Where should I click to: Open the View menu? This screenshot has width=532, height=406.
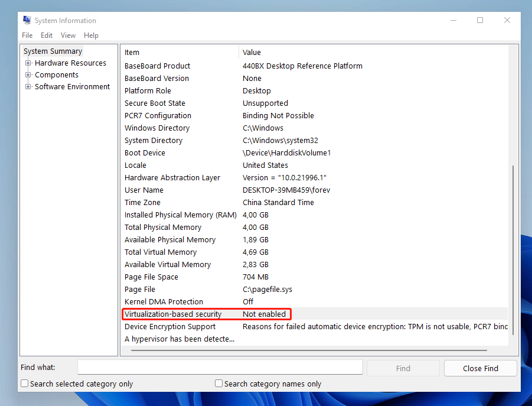pos(68,35)
